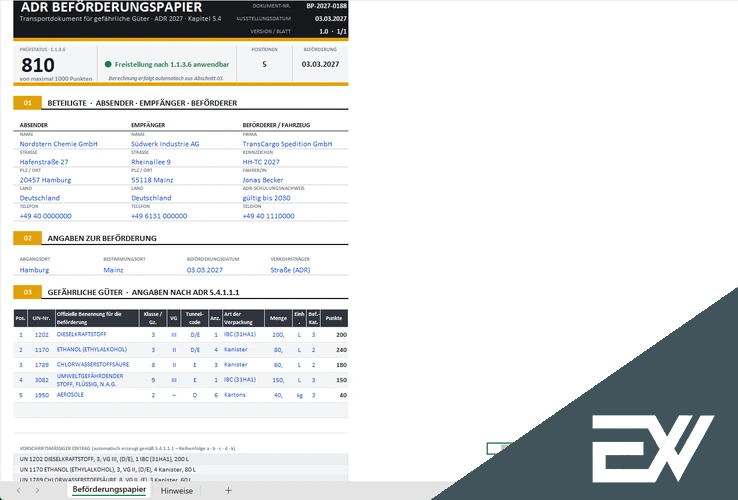Go to previous sheet with left arrow
The height and width of the screenshot is (500, 738).
tap(18, 491)
